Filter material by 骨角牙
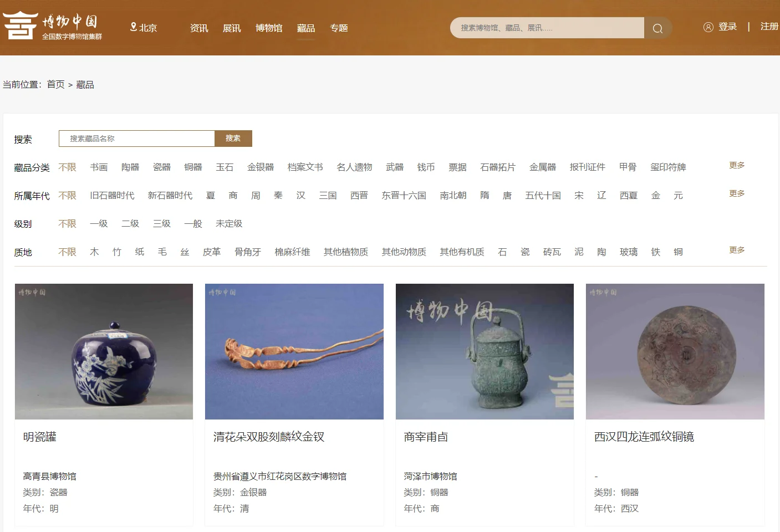The width and height of the screenshot is (780, 532). [247, 252]
